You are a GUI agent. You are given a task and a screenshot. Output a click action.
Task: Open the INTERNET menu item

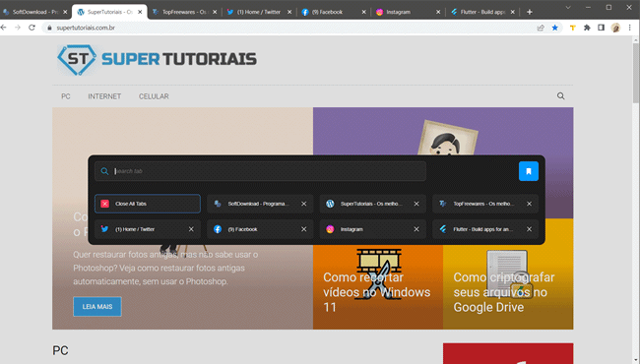pyautogui.click(x=104, y=96)
